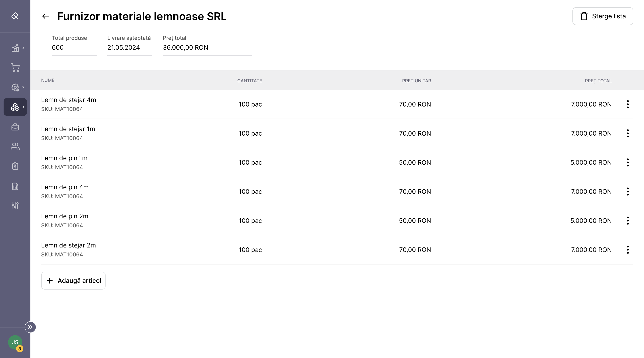Open options menu for Lemn de stejar 1m
The image size is (644, 358).
pyautogui.click(x=628, y=133)
